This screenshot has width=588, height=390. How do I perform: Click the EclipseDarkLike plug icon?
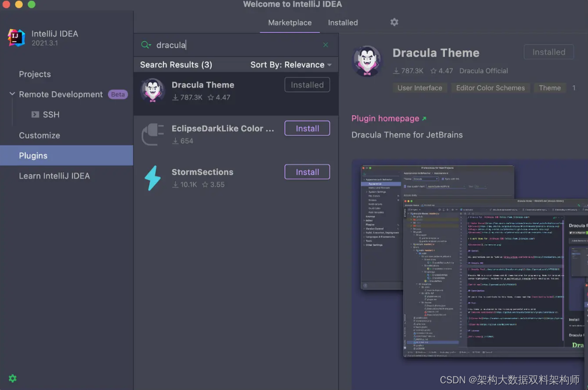coord(153,134)
